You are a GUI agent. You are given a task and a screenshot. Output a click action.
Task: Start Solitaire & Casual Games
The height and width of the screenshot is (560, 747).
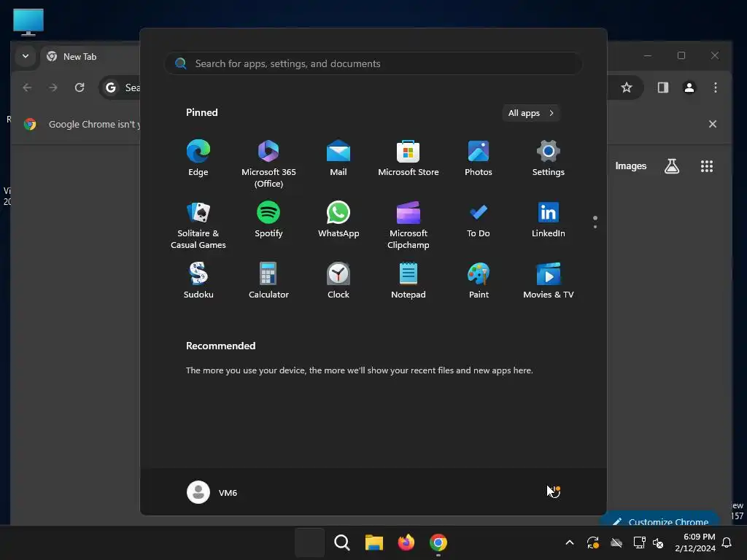(198, 225)
